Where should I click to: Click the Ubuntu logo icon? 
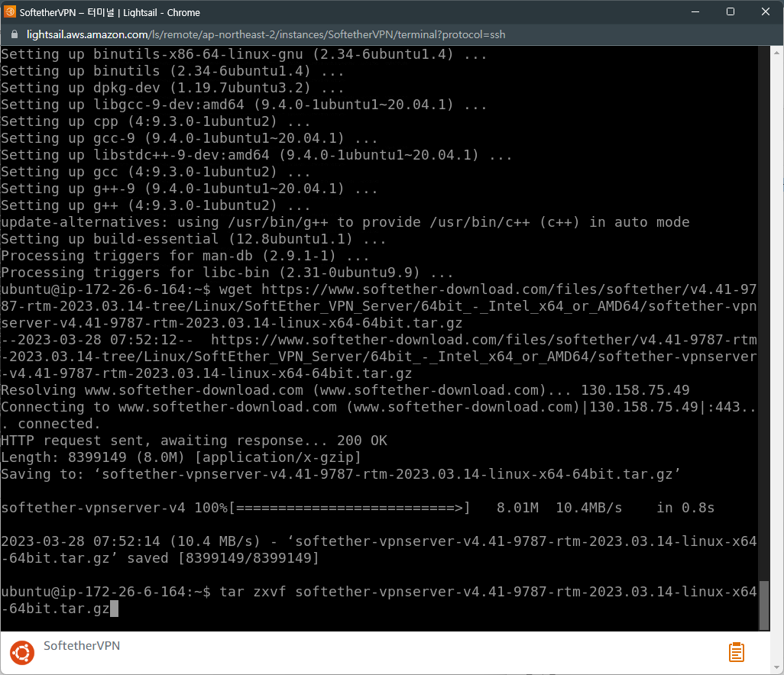(22, 653)
